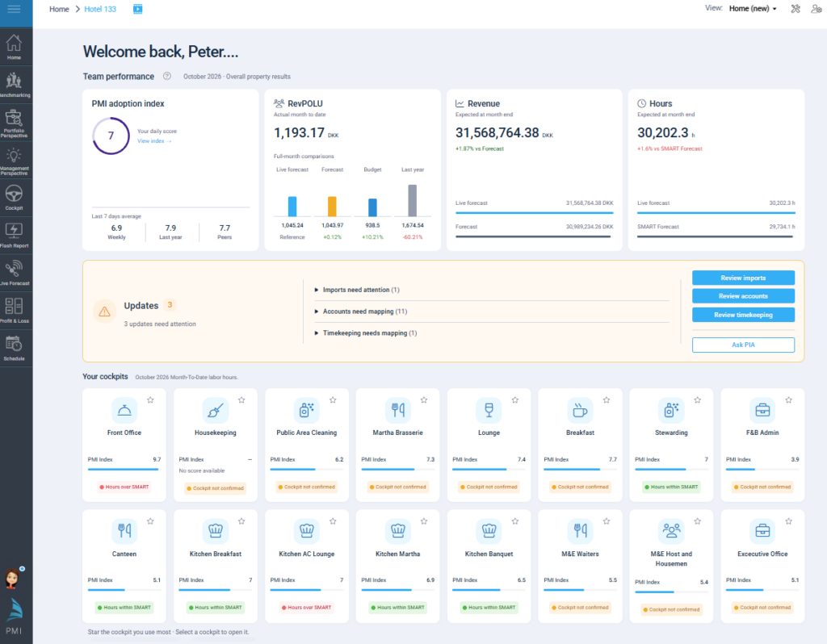
Task: Expand Timekeeping needs mapping (1)
Action: [x=366, y=333]
